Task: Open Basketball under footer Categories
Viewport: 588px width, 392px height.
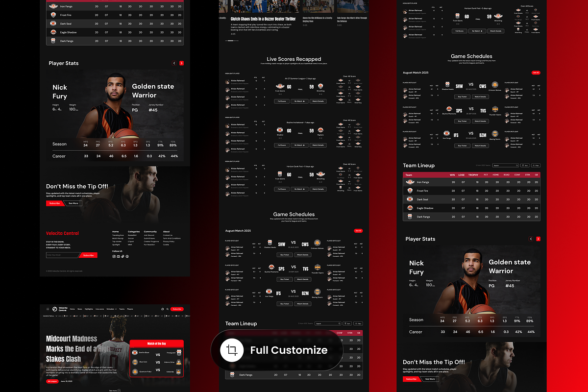Action: [132, 235]
